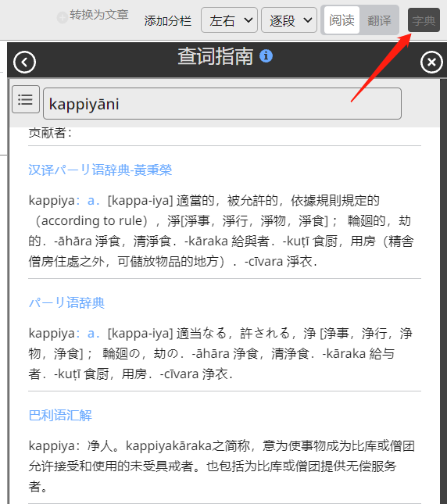Open the 巴利语汇解 dictionary link

pos(60,415)
